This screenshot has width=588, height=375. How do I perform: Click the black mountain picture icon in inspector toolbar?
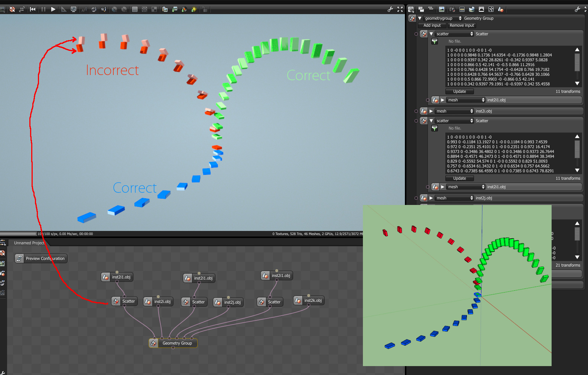tap(481, 9)
